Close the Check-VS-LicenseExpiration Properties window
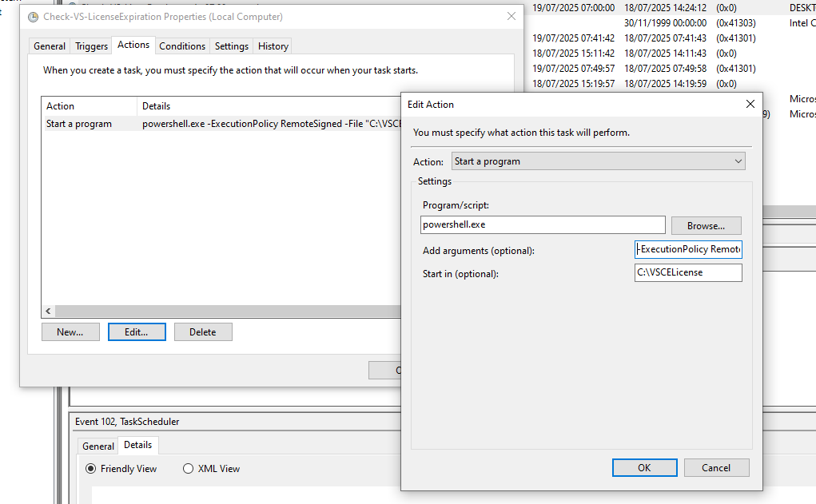This screenshot has height=504, width=816. click(511, 17)
